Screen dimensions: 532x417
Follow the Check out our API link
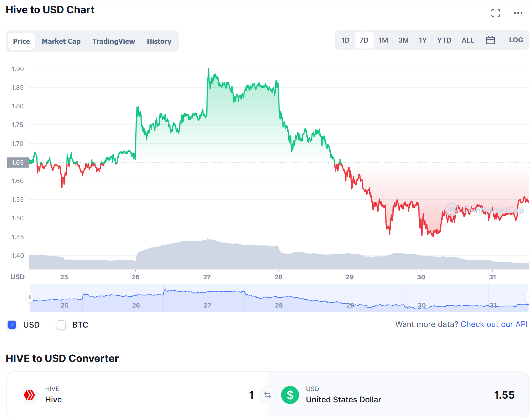tap(494, 324)
